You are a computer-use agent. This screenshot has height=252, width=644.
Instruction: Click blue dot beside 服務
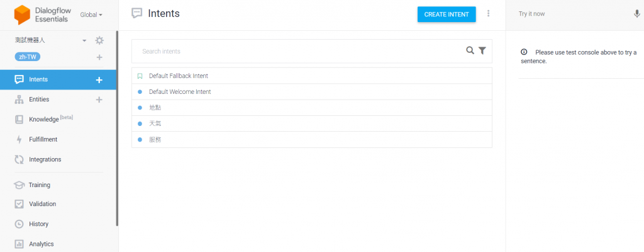tap(140, 140)
